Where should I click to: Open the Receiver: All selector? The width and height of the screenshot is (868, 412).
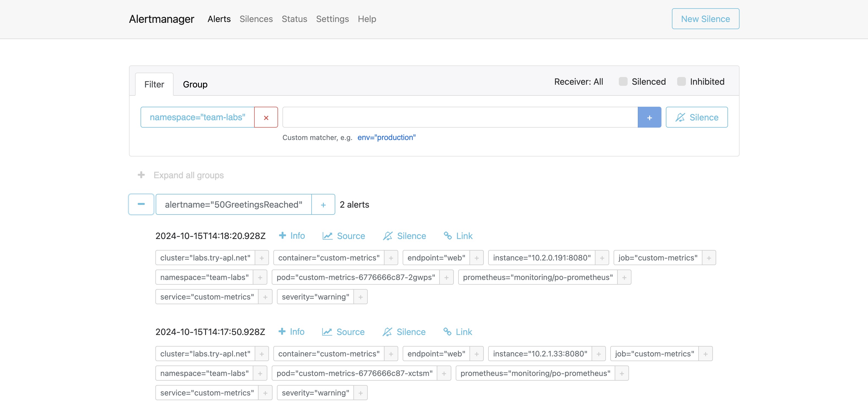pyautogui.click(x=578, y=81)
